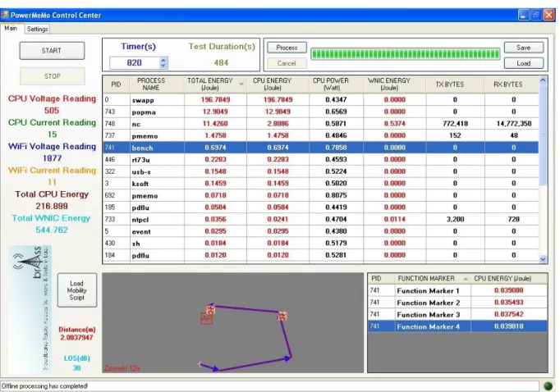Click the Cancel button
Screen dimensions: 560x392
287,63
